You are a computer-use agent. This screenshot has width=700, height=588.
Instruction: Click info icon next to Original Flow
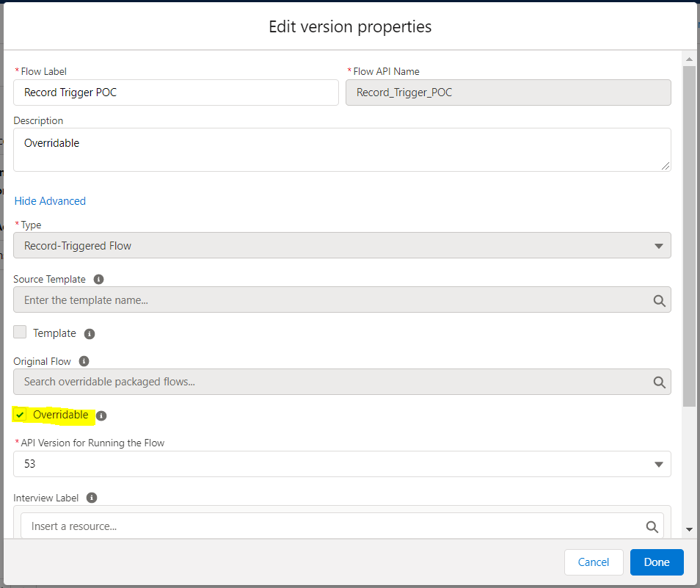[84, 362]
